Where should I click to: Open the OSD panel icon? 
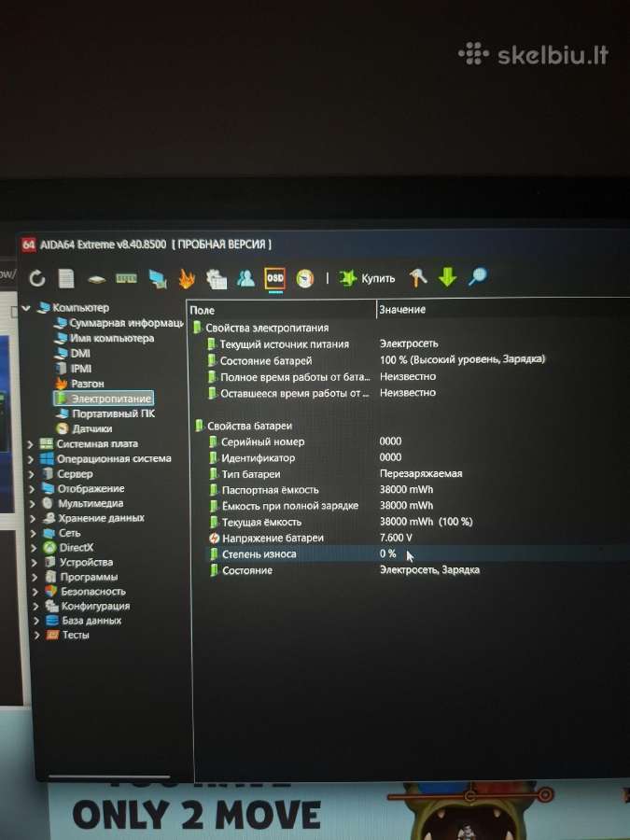coord(274,279)
